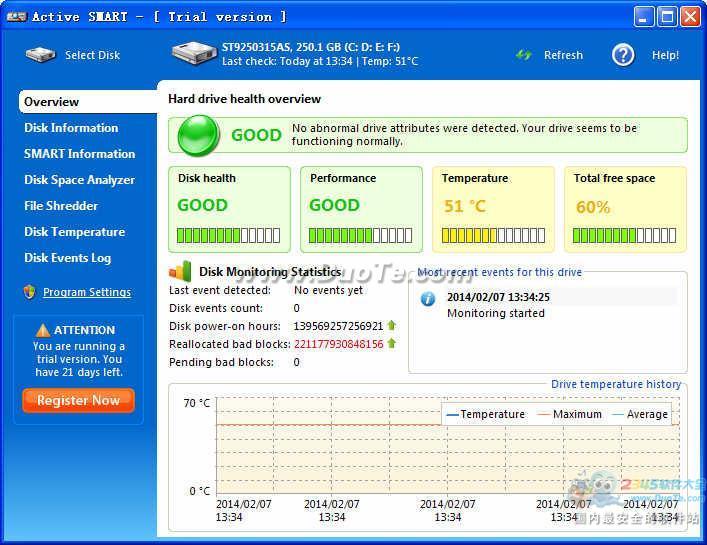Viewport: 707px width, 545px height.
Task: Click the Most recent events for this drive heading
Action: (x=500, y=272)
